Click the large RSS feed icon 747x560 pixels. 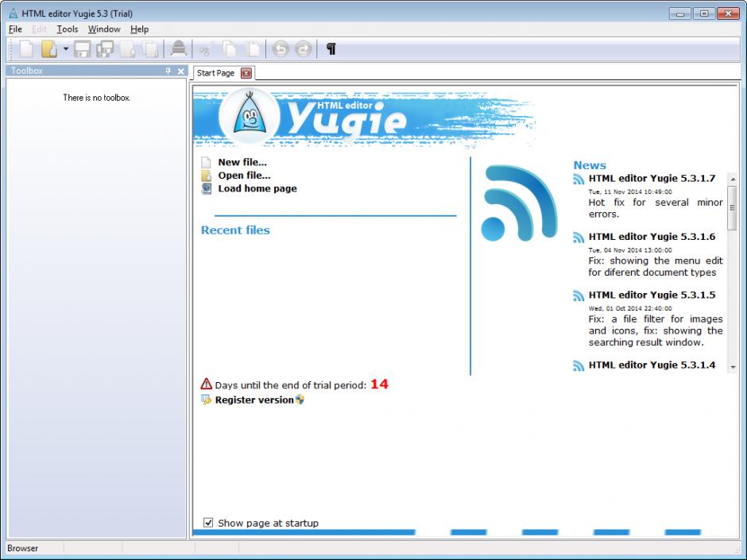[519, 203]
